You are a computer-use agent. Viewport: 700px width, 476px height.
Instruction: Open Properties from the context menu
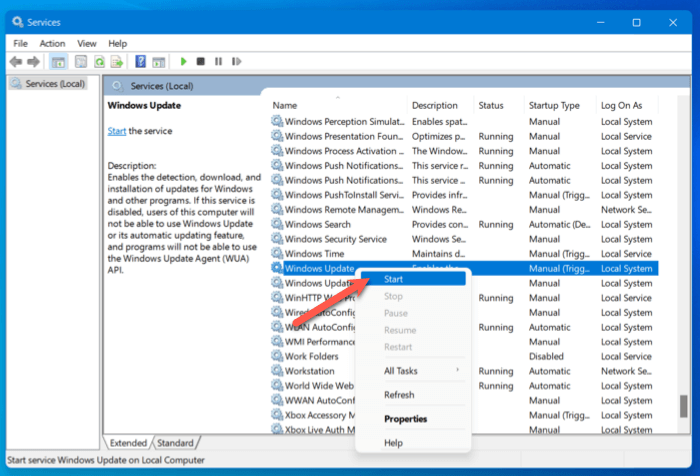point(405,419)
